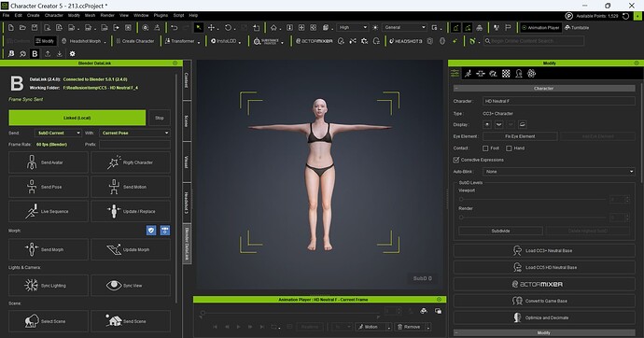Image resolution: width=644 pixels, height=338 pixels.
Task: Click the Home view icon
Action: pyautogui.click(x=273, y=27)
